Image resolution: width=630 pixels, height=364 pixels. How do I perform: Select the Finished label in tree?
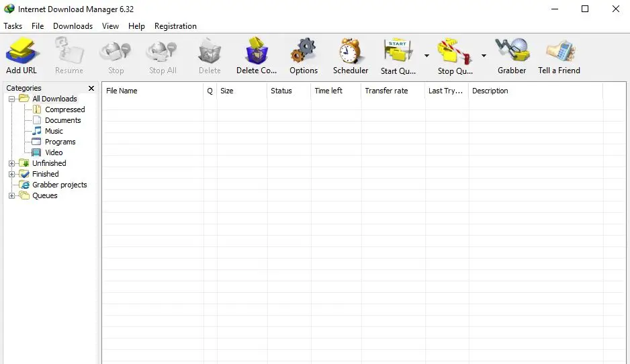[x=46, y=174]
